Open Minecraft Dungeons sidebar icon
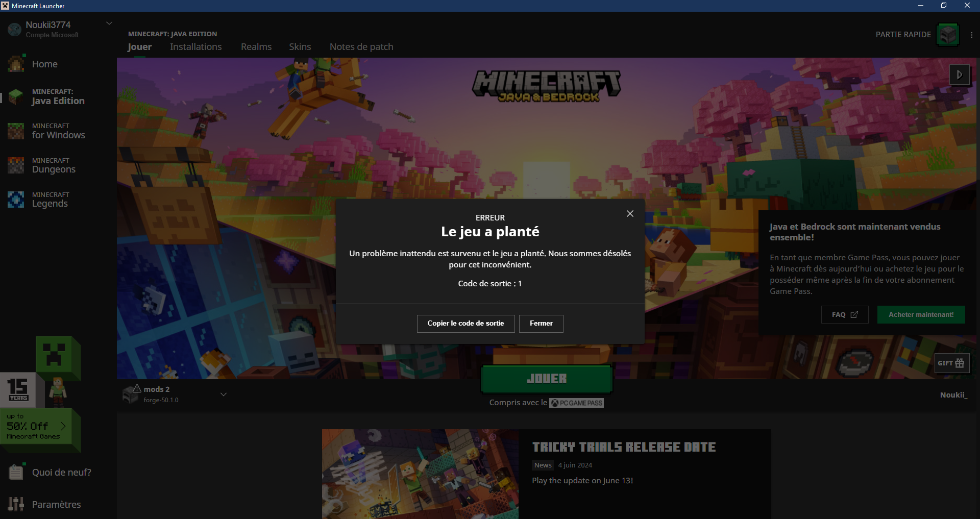Image resolution: width=980 pixels, height=519 pixels. coord(16,165)
